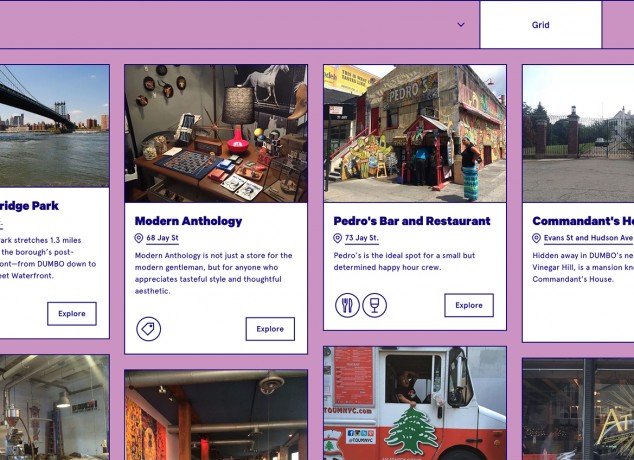This screenshot has width=634, height=460.
Task: Expand the filter dropdown chevron in the top bar
Action: 461,25
